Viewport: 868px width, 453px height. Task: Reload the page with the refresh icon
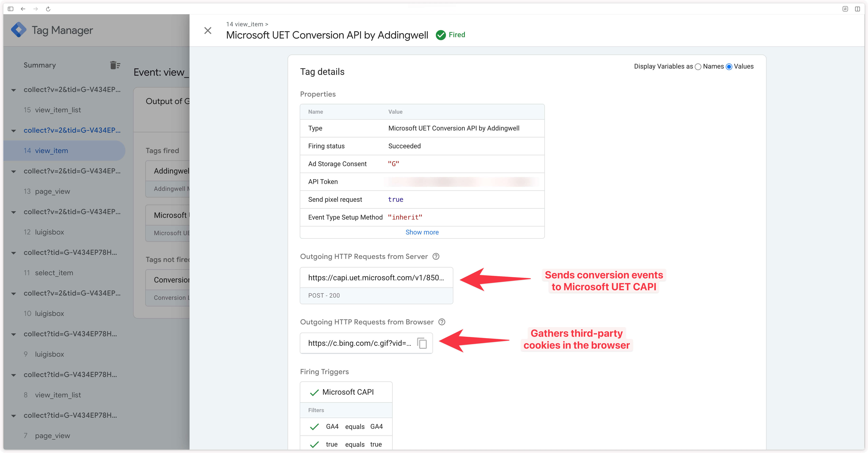coord(48,9)
